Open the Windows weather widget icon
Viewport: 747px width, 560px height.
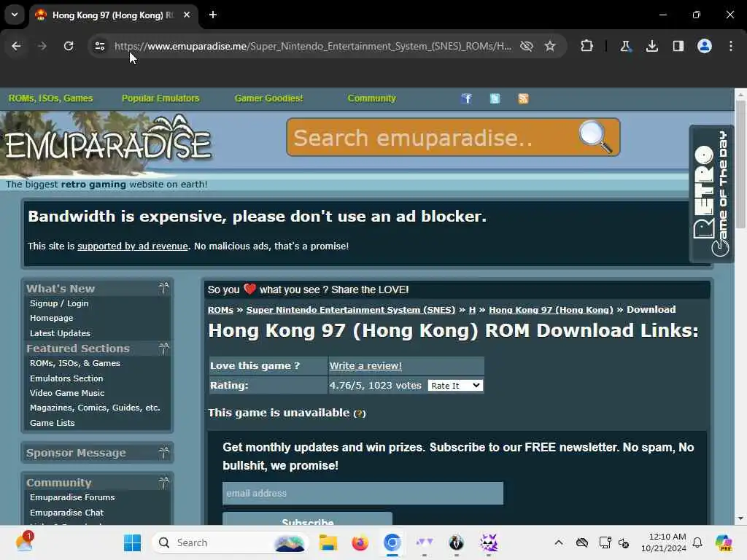[24, 542]
